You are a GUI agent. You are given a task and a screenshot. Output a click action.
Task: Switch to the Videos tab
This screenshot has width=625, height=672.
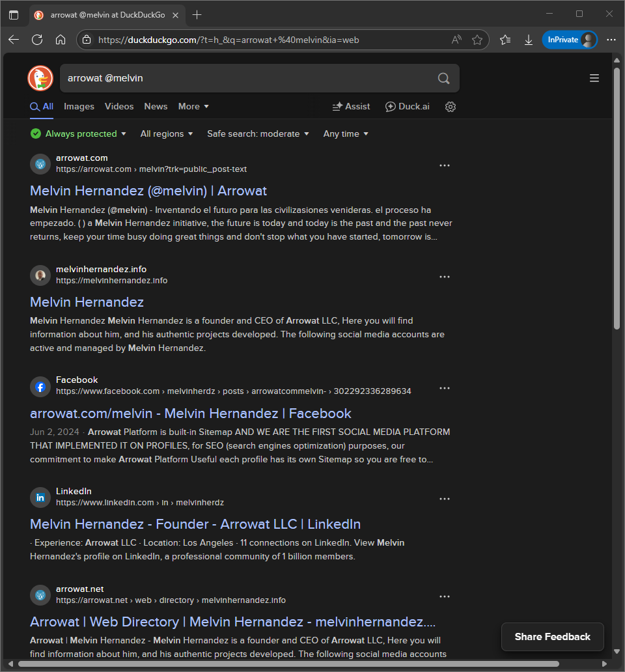pos(119,106)
